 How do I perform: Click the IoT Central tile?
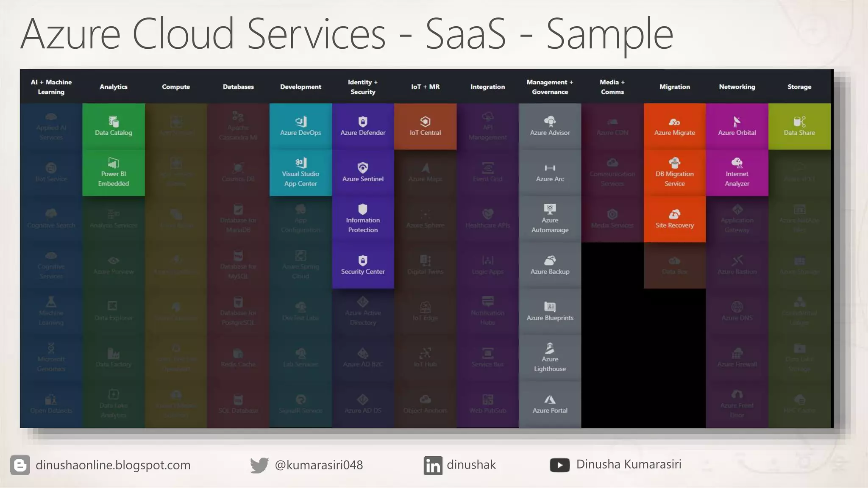(x=425, y=126)
